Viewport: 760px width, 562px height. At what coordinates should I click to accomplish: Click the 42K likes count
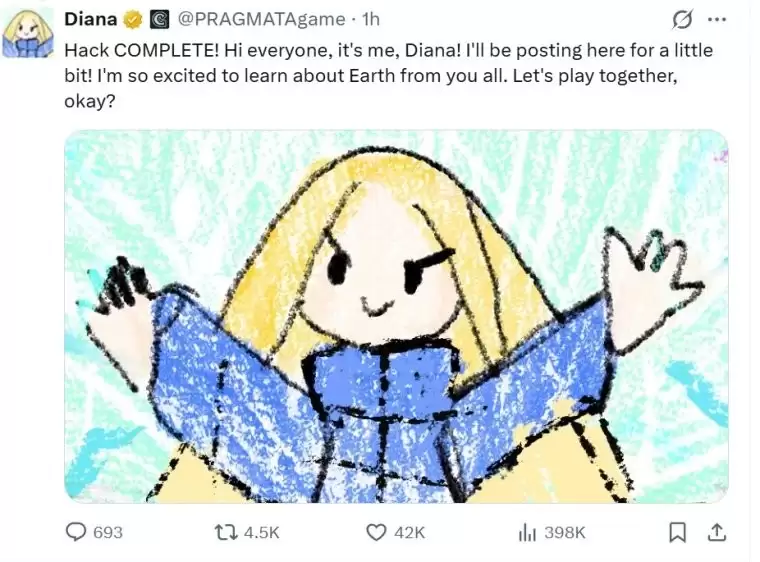click(x=410, y=532)
